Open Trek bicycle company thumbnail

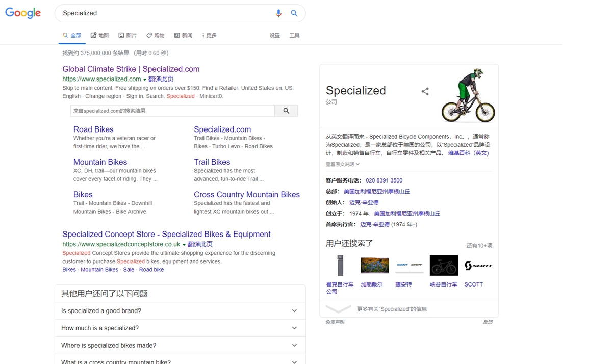point(340,266)
